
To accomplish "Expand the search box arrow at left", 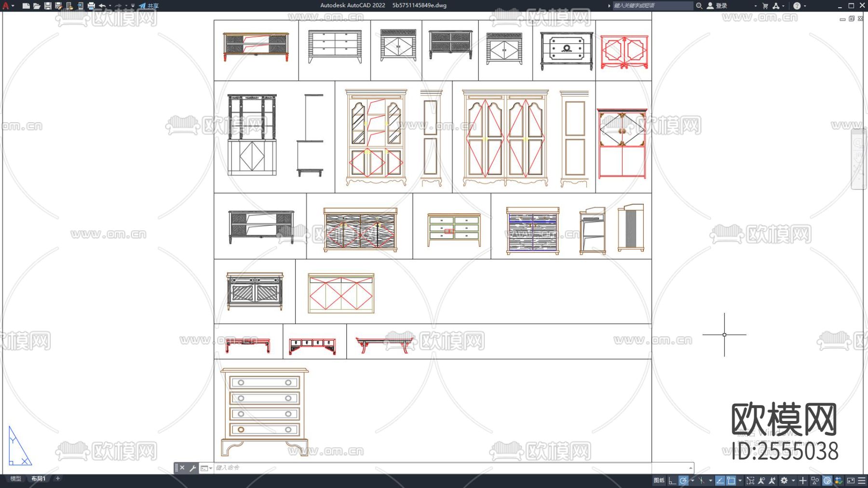I will (x=609, y=6).
